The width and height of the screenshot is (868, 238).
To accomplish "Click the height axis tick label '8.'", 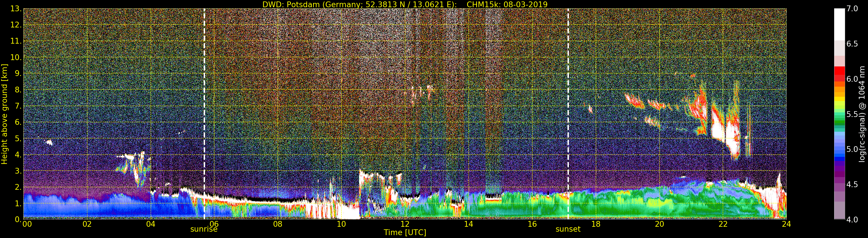I will click(x=18, y=90).
